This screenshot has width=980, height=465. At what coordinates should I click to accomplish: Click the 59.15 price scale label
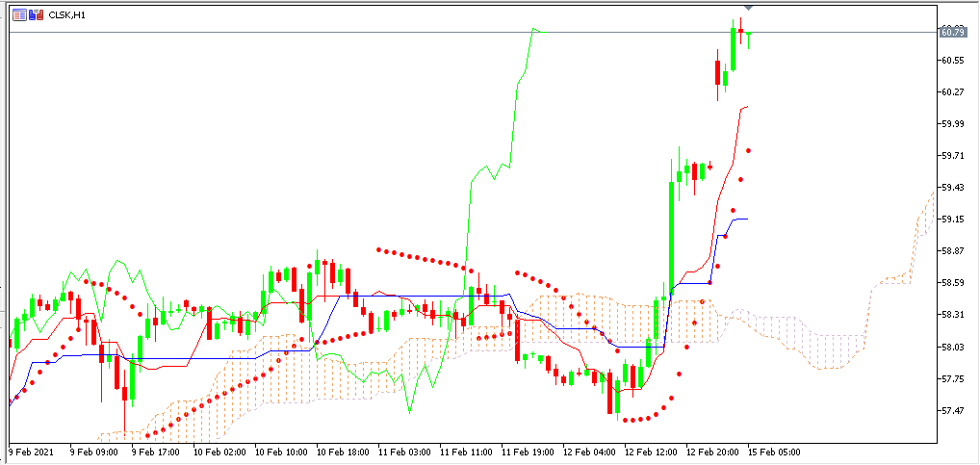tap(952, 220)
